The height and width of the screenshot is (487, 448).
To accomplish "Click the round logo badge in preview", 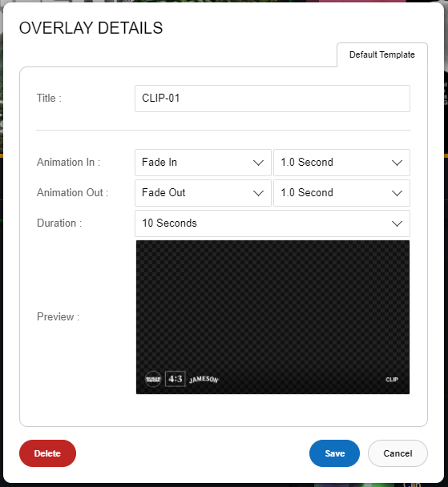I will (153, 379).
